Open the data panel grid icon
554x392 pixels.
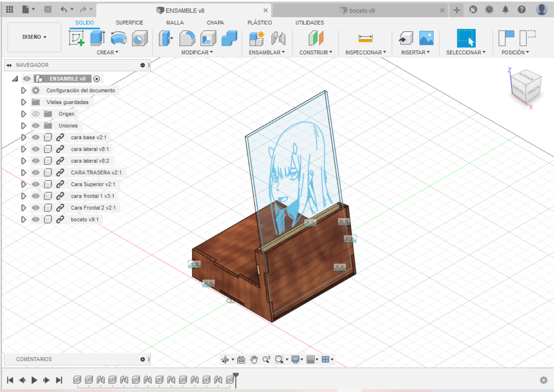tap(10, 9)
